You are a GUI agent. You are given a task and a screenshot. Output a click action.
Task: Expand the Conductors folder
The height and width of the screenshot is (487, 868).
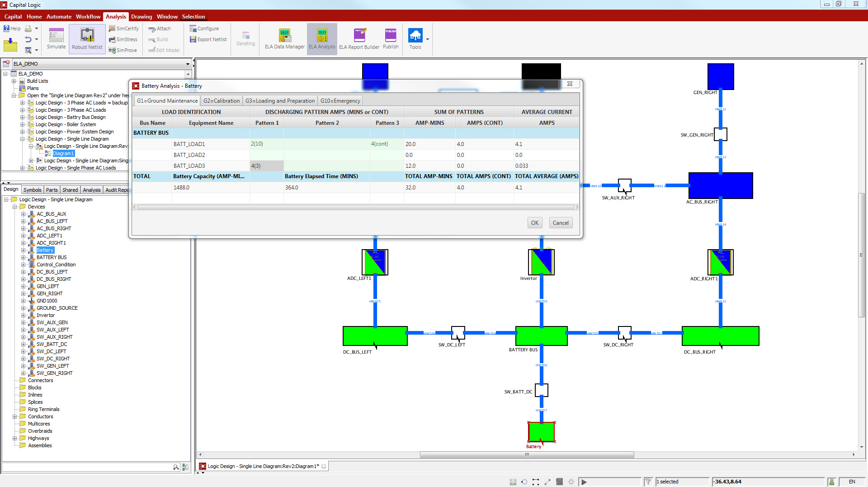coord(15,417)
